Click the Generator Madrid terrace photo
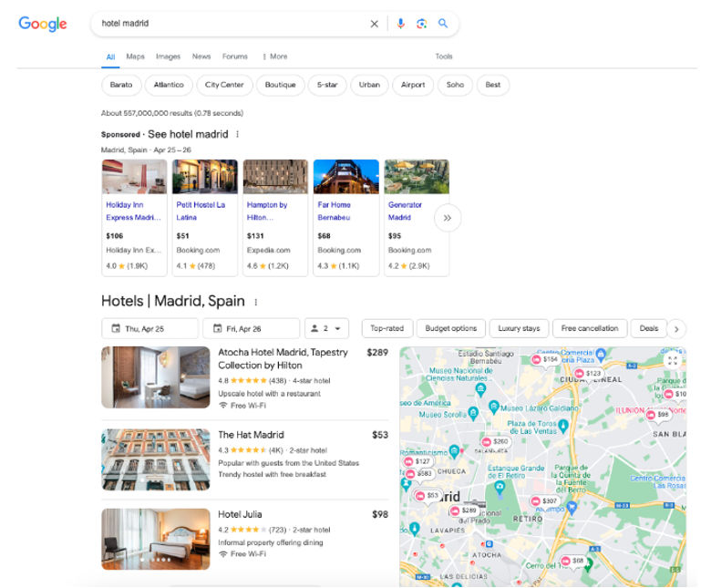 point(417,177)
